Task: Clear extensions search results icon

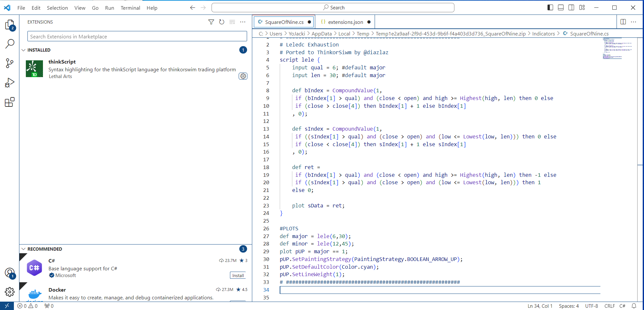Action: click(232, 22)
